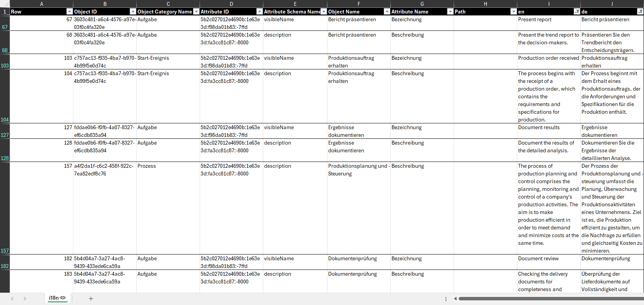Open the Path column filter dropdown
This screenshot has height=305, width=644.
pyautogui.click(x=514, y=12)
